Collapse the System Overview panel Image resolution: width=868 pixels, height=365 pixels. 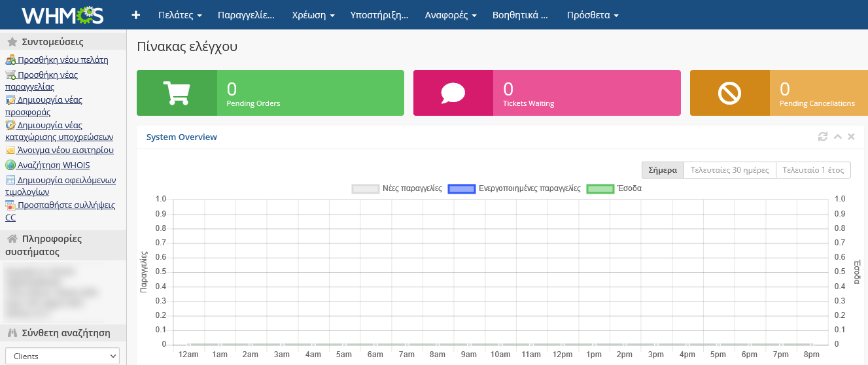click(x=837, y=137)
